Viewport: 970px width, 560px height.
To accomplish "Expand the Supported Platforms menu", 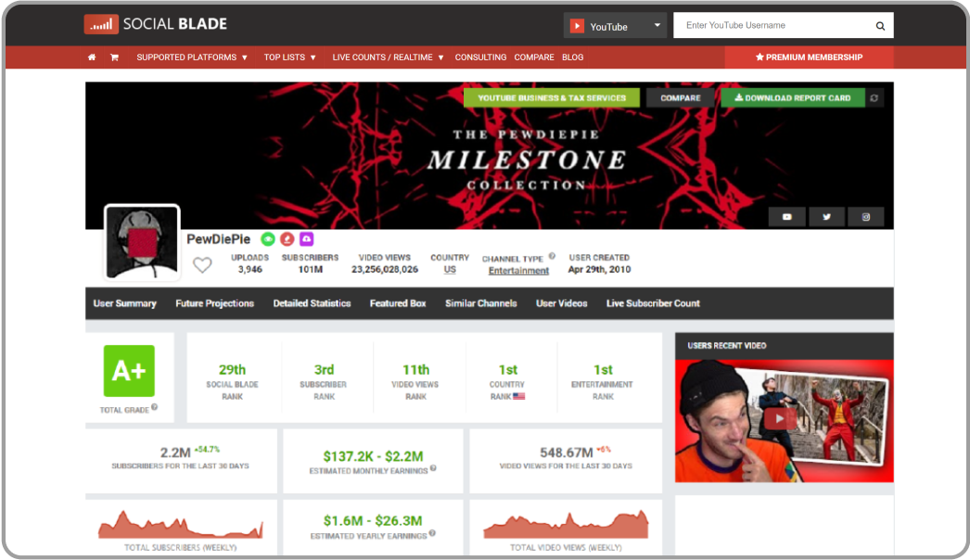I will coord(192,57).
